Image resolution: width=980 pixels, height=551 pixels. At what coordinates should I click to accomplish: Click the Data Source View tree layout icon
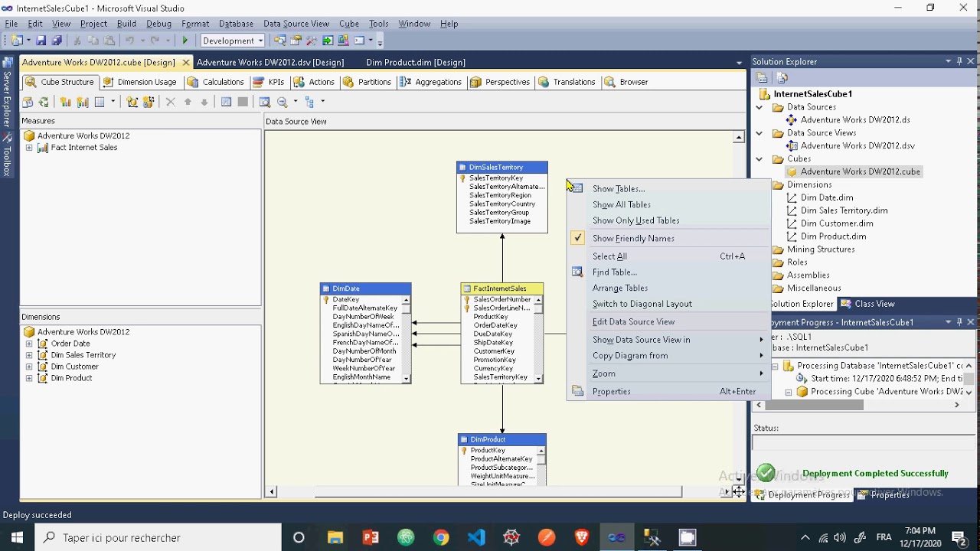click(310, 102)
